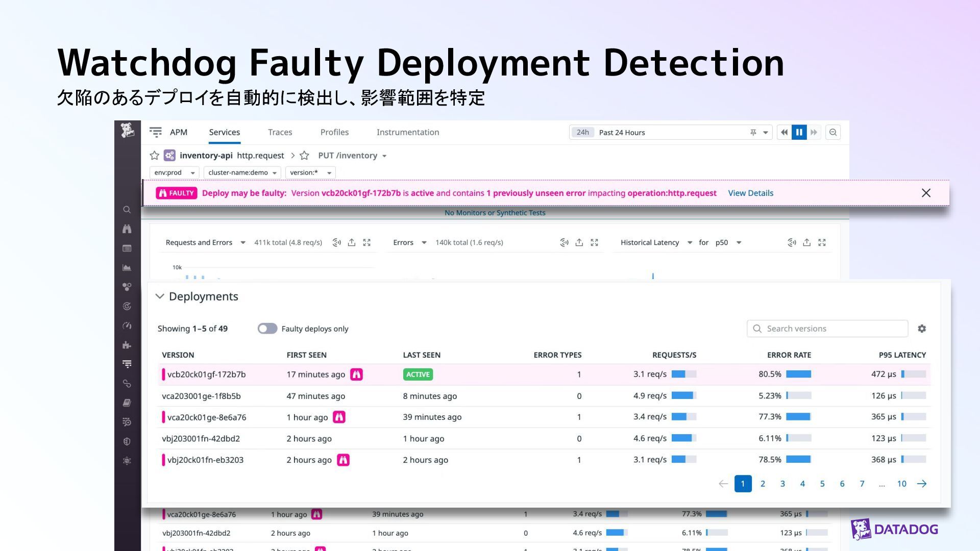
Task: Go to deployments page 10
Action: point(901,484)
